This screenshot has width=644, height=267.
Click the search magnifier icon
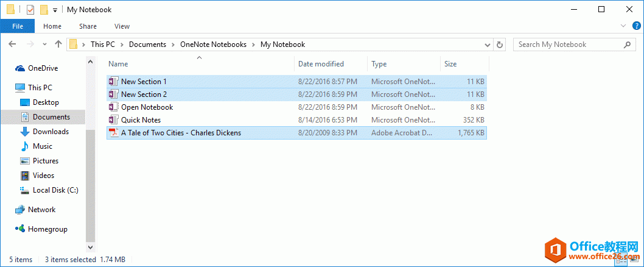click(628, 44)
